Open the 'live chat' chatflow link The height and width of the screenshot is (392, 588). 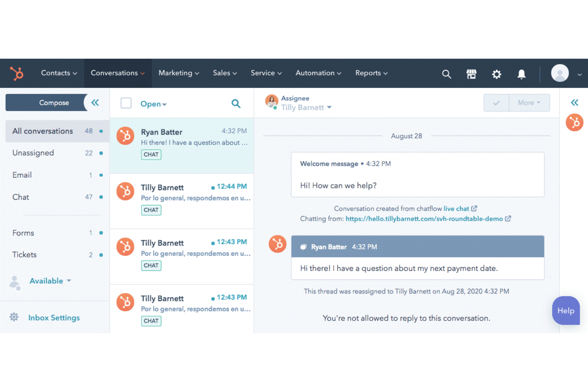[x=457, y=209]
